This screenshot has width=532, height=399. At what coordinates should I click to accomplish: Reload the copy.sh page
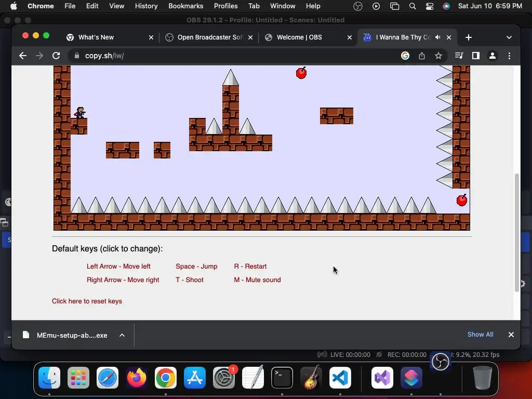(56, 56)
